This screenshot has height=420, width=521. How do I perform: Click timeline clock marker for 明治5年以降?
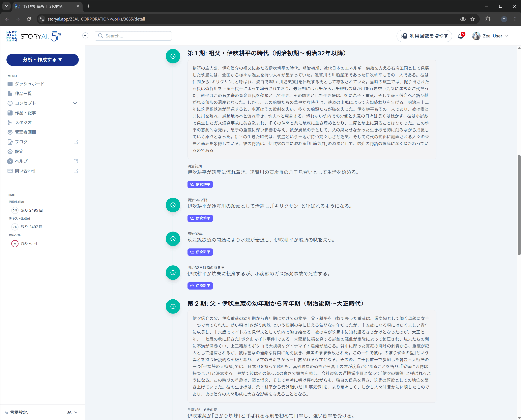click(x=173, y=205)
